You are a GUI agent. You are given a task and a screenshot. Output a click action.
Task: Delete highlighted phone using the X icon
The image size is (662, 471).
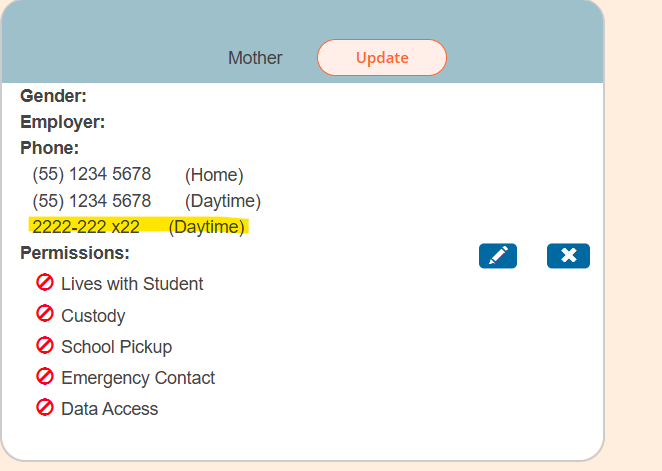(x=568, y=256)
